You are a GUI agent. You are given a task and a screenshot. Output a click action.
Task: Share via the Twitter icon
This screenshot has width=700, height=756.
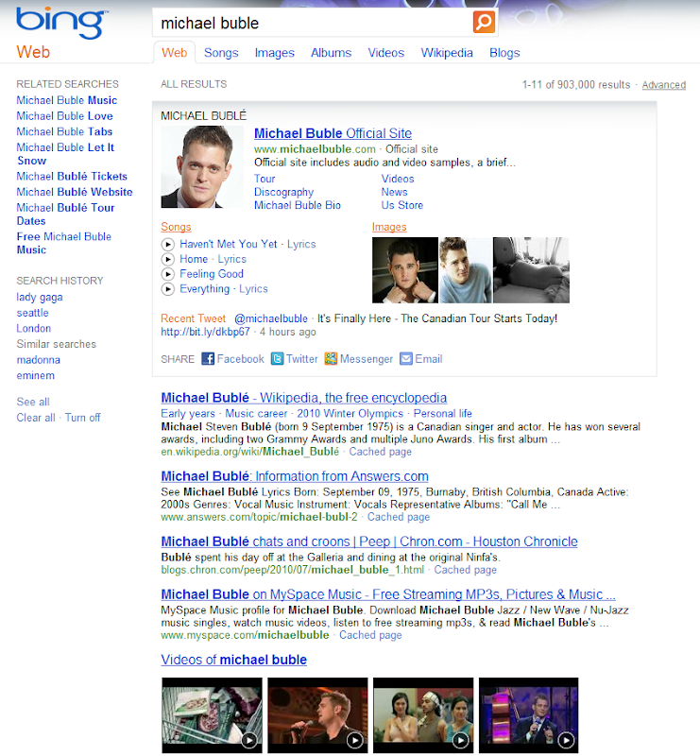(x=277, y=359)
